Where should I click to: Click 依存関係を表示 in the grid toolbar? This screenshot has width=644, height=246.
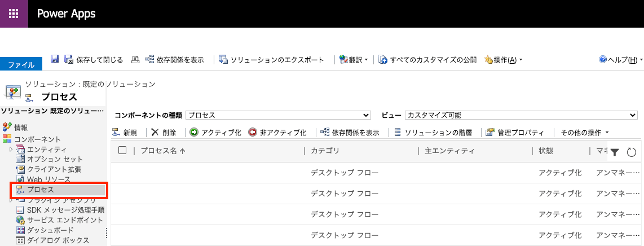point(350,133)
